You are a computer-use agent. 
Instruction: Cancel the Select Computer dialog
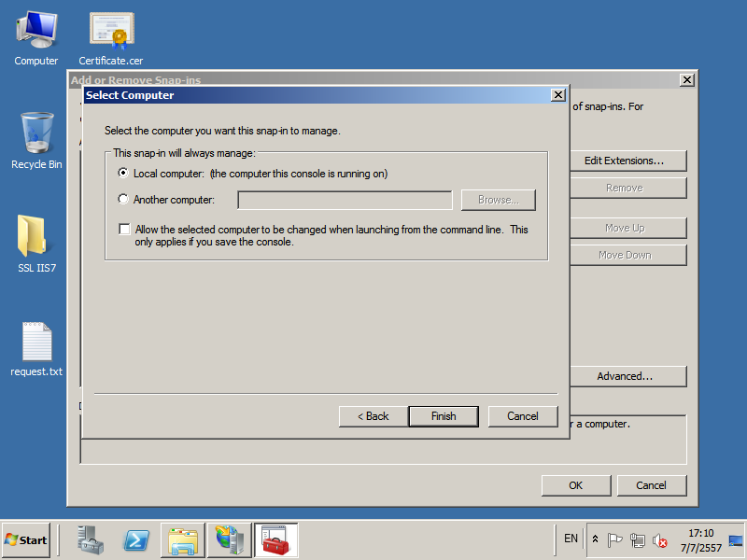523,416
